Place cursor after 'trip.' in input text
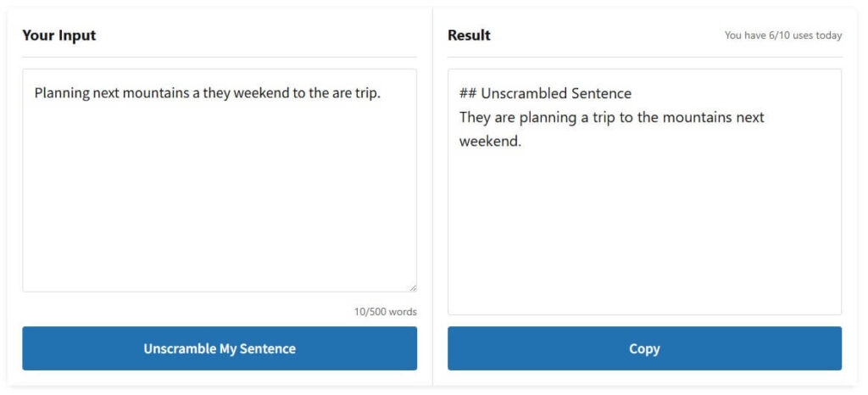 coord(381,93)
